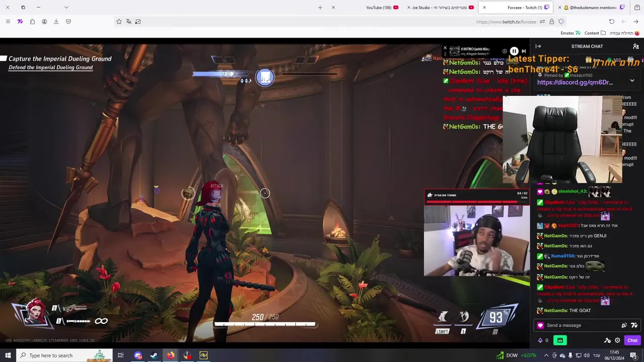
Task: Reload the current page
Action: click(x=611, y=22)
